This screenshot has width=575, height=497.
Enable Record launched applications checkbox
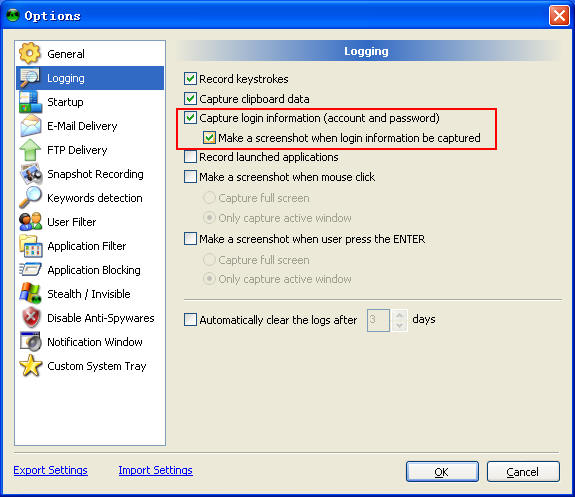pos(190,157)
